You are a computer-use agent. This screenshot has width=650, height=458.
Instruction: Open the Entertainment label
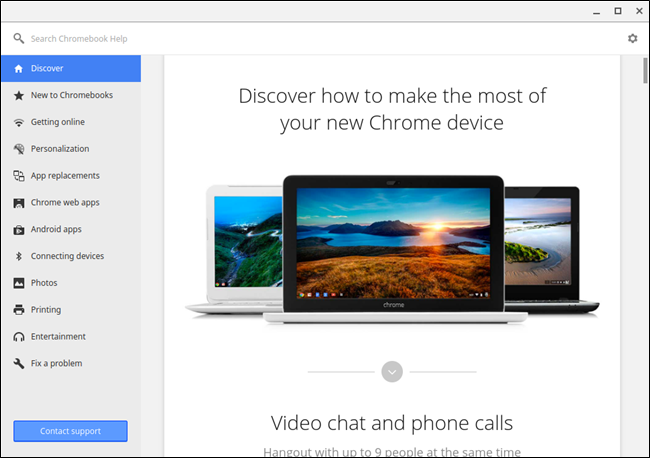click(58, 337)
